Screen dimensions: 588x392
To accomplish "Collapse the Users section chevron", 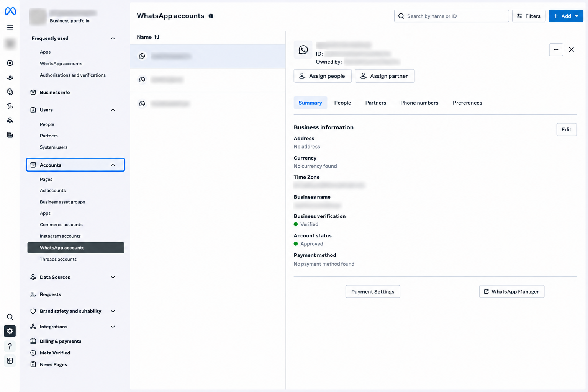I will (113, 110).
